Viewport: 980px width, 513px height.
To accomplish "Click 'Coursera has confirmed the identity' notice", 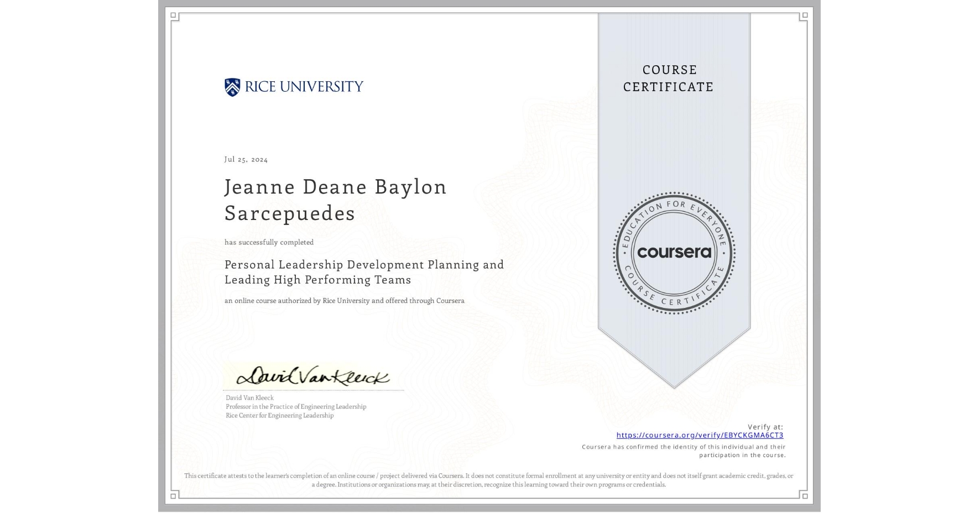I will coord(684,451).
